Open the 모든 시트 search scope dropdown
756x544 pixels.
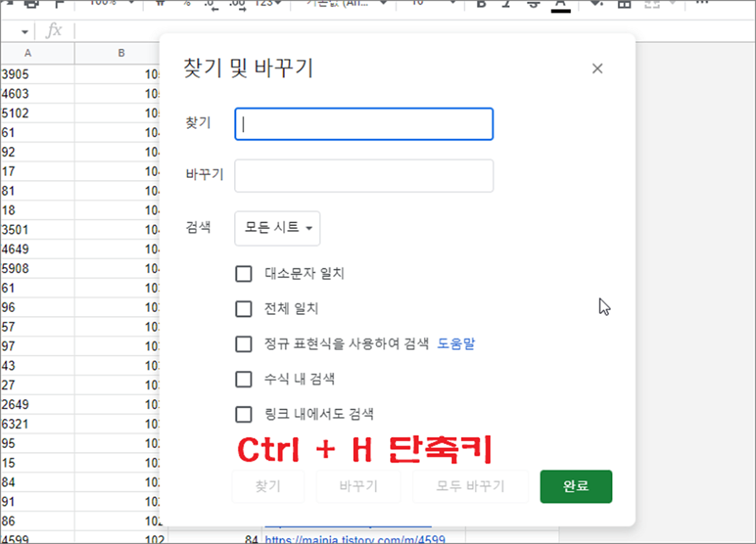[277, 228]
